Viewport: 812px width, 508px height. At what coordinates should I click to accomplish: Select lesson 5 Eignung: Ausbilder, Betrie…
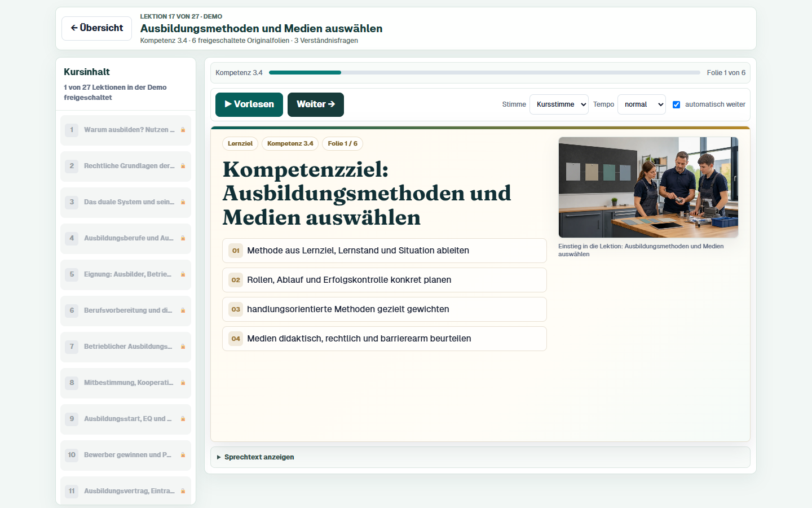click(126, 274)
